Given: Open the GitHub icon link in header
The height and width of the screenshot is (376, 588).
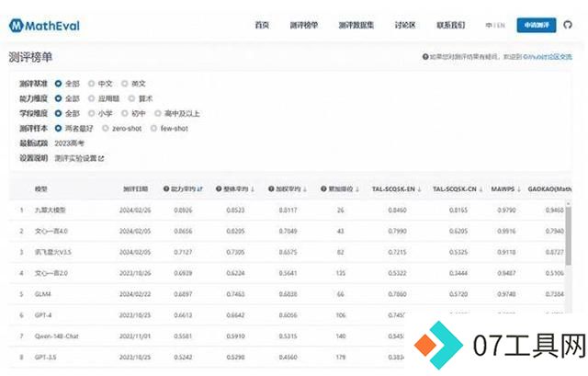Looking at the screenshot, I should 568,25.
